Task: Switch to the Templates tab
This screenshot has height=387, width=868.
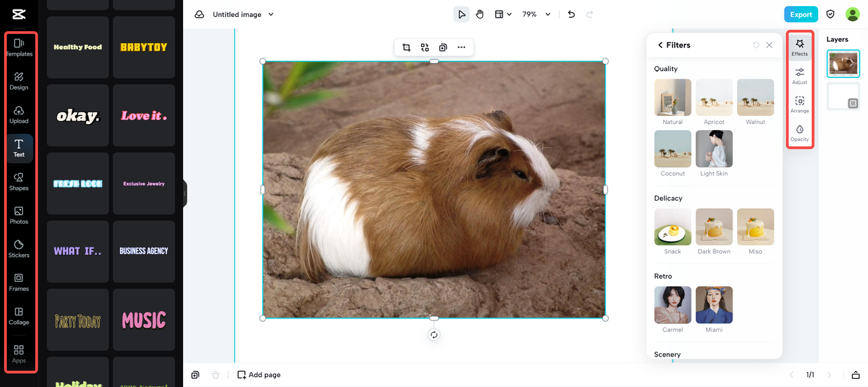Action: tap(19, 47)
